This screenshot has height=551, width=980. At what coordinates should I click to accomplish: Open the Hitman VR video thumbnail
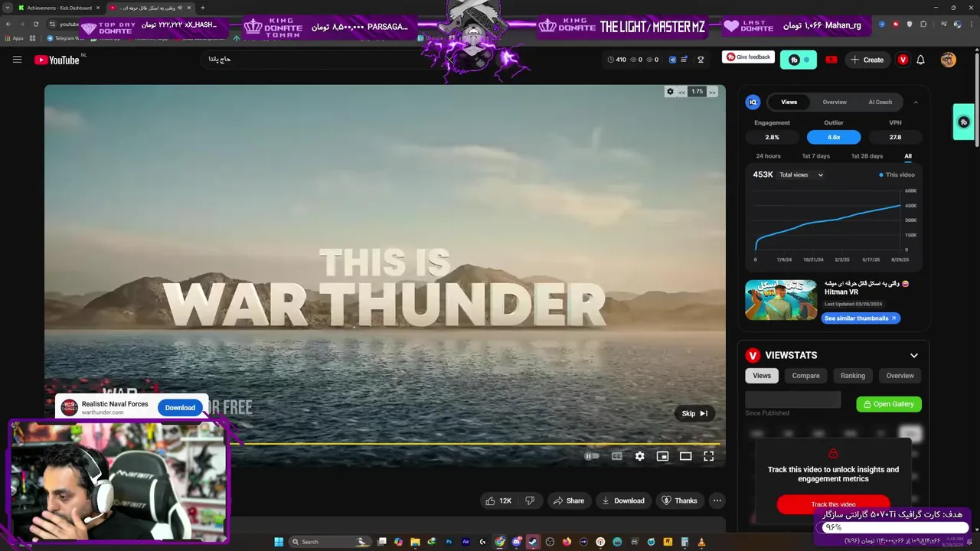click(781, 299)
